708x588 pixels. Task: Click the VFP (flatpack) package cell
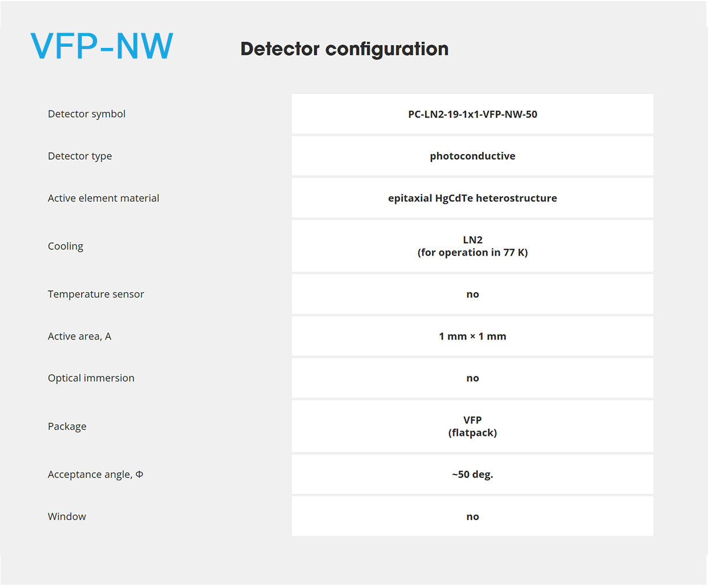[472, 426]
